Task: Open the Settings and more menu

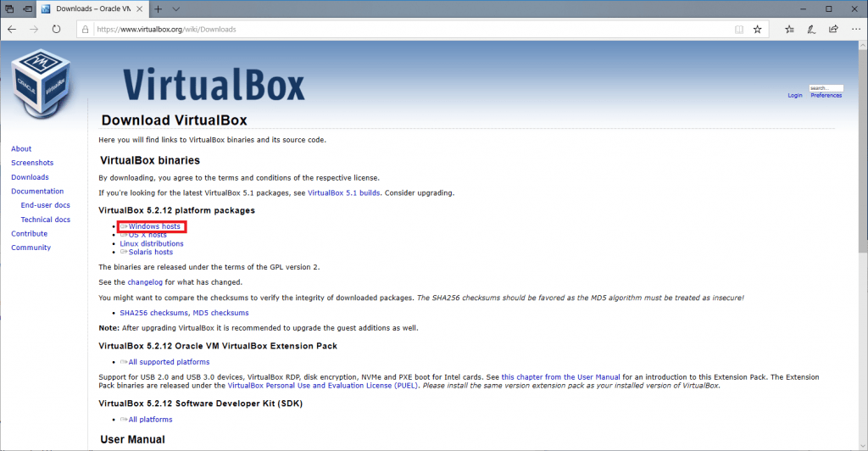Action: pyautogui.click(x=855, y=29)
